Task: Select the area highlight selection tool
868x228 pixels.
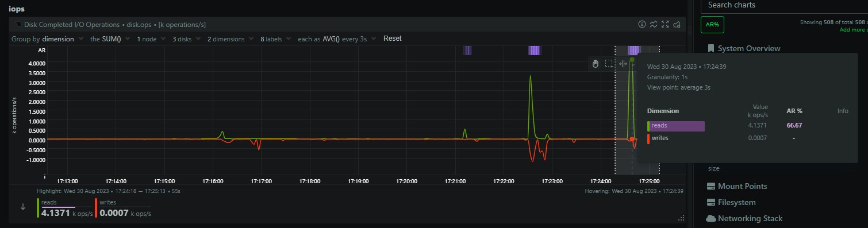Action: pos(609,63)
